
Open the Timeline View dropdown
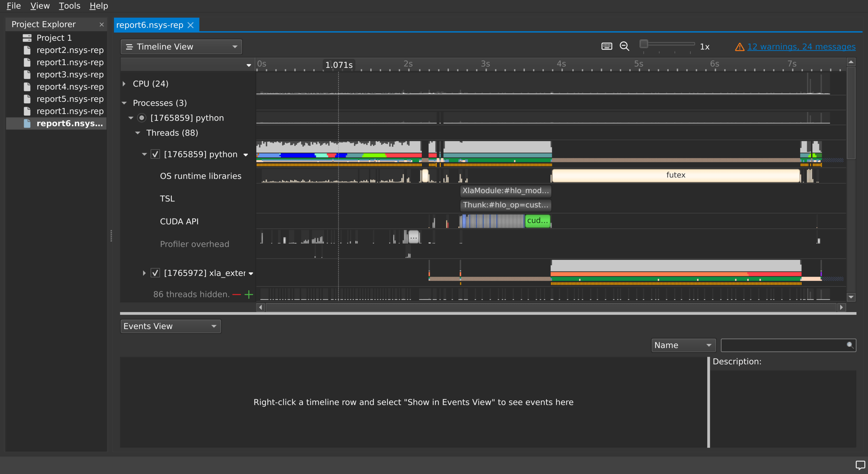click(x=181, y=47)
